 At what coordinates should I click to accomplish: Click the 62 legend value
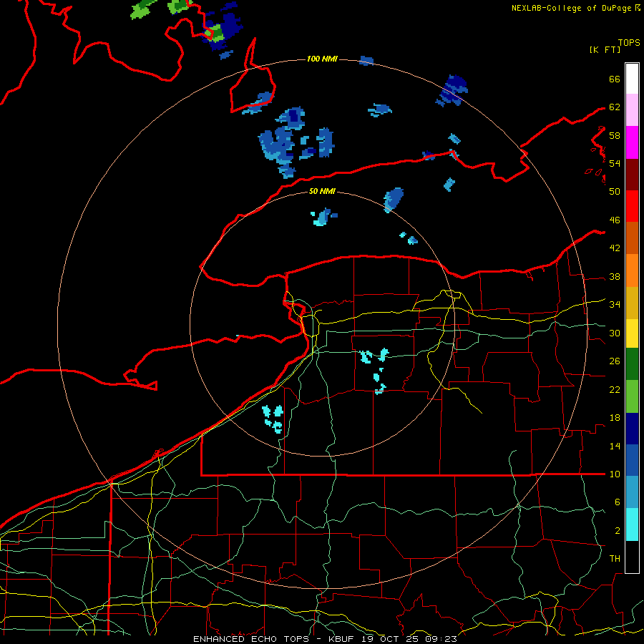tap(615, 107)
